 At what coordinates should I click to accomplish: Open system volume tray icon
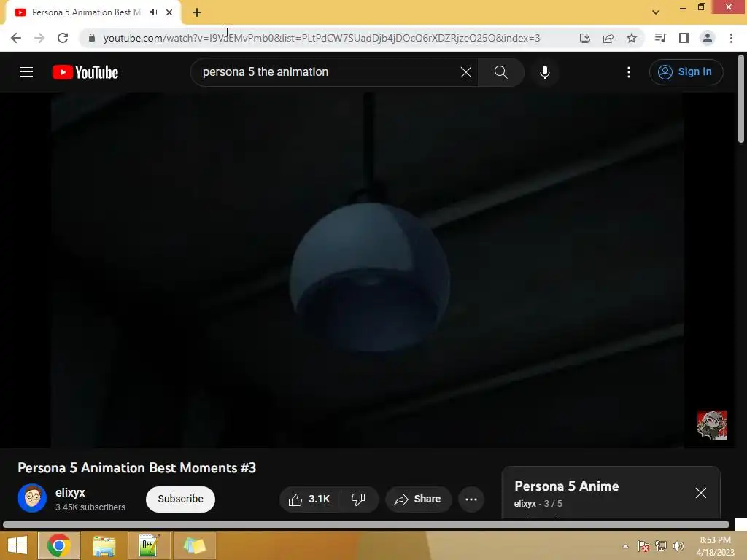[678, 546]
